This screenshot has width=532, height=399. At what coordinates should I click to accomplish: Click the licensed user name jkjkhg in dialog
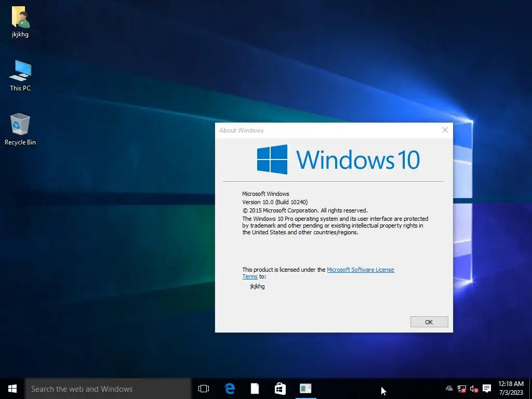pos(257,286)
